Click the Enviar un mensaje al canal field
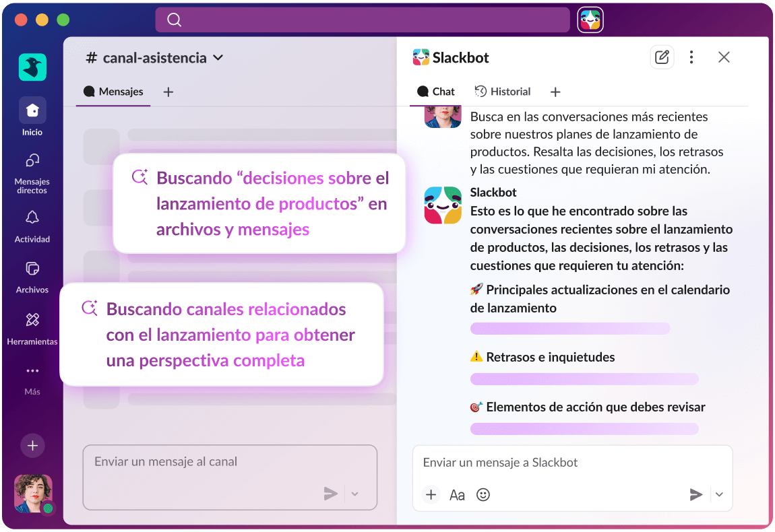The height and width of the screenshot is (532, 775). pyautogui.click(x=230, y=477)
